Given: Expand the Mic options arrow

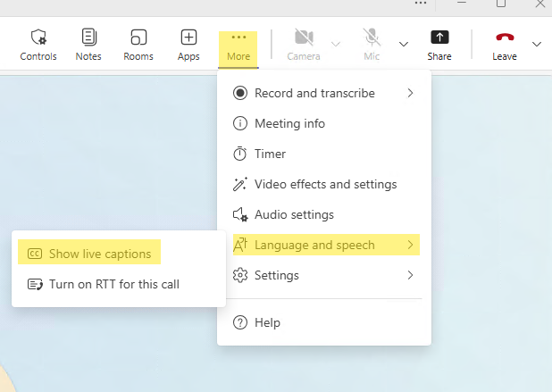Looking at the screenshot, I should 404,44.
